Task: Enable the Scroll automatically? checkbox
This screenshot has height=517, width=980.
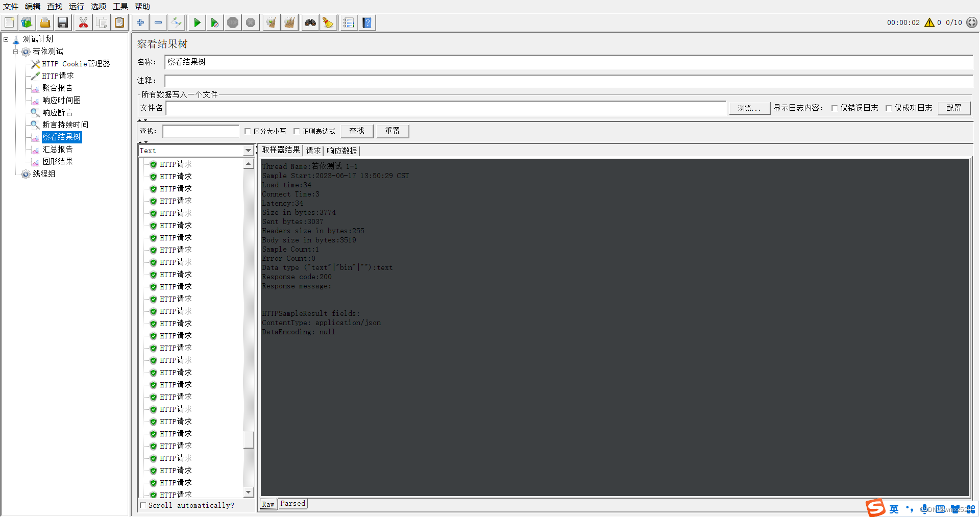Action: point(143,505)
